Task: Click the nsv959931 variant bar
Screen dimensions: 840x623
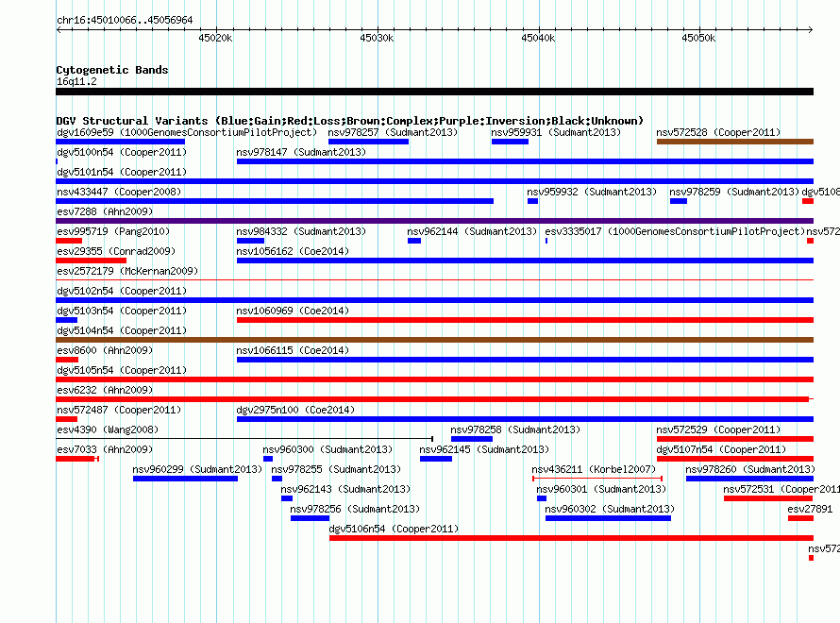Action: tap(510, 142)
